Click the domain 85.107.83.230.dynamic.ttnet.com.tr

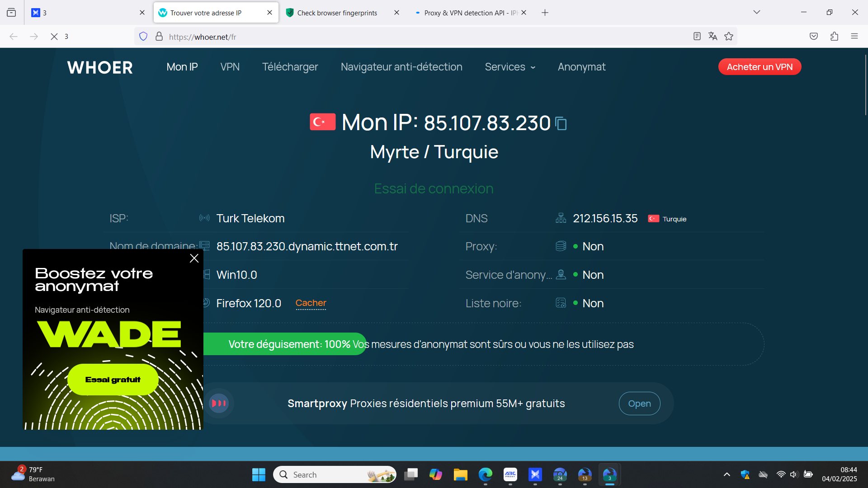pyautogui.click(x=307, y=247)
